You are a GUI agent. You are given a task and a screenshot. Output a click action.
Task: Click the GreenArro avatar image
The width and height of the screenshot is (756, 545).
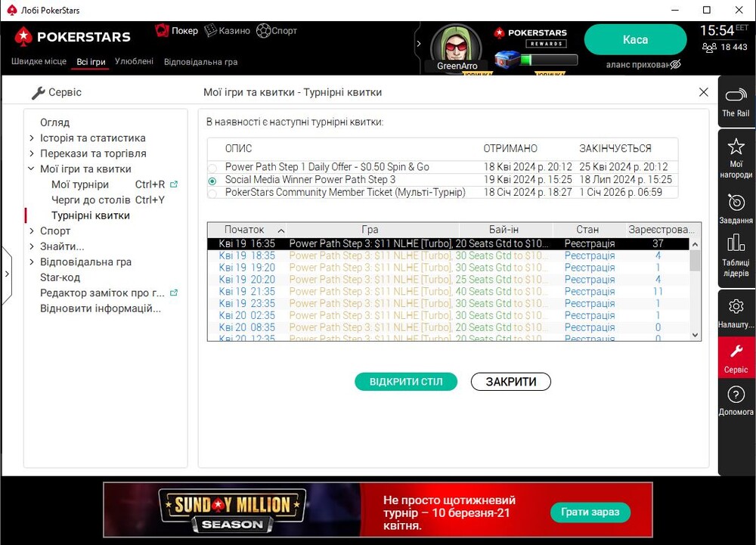[456, 45]
